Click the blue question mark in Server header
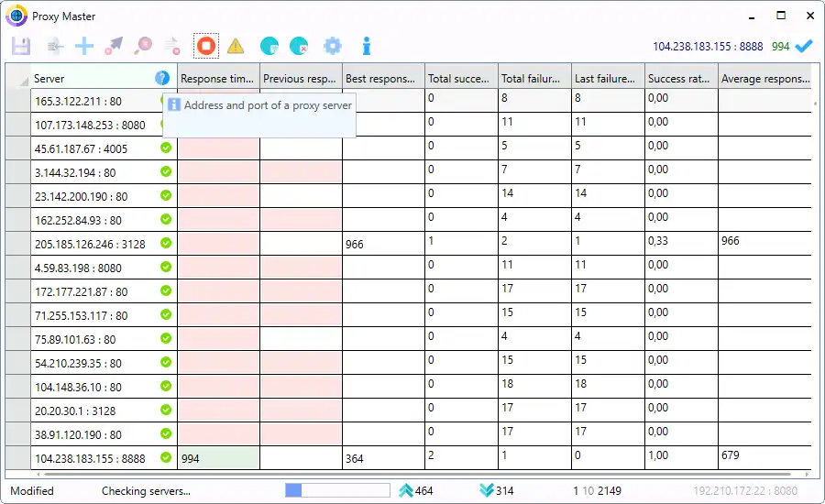The width and height of the screenshot is (825, 504). point(162,78)
